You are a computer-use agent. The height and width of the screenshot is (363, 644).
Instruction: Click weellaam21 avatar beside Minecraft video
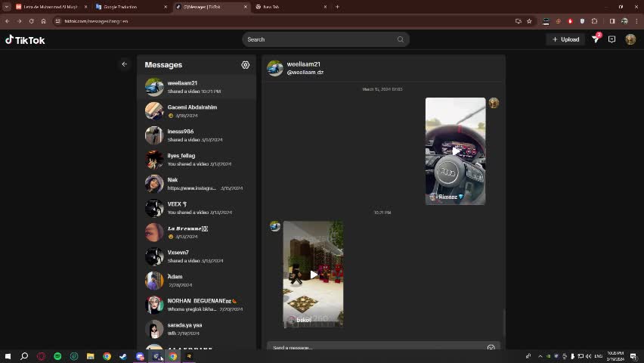[275, 226]
